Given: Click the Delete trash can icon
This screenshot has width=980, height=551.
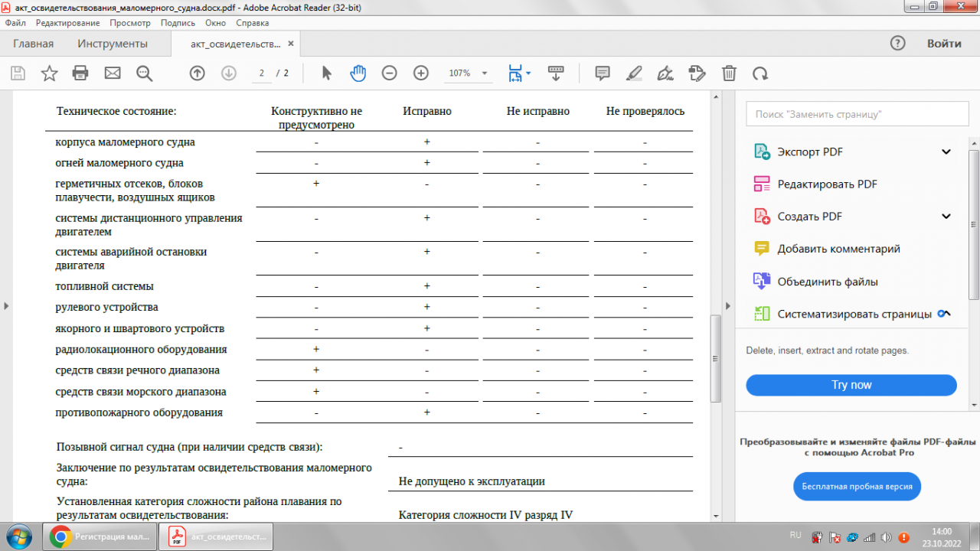Looking at the screenshot, I should coord(729,73).
